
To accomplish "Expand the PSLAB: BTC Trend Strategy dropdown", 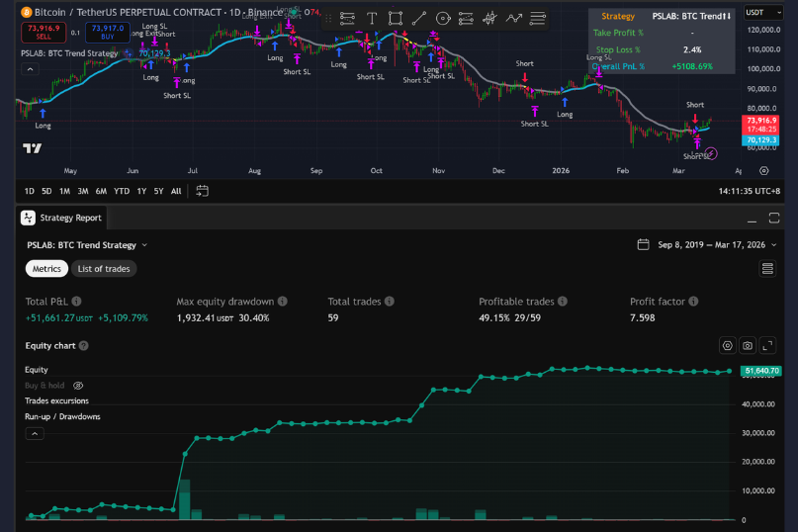I will [87, 244].
